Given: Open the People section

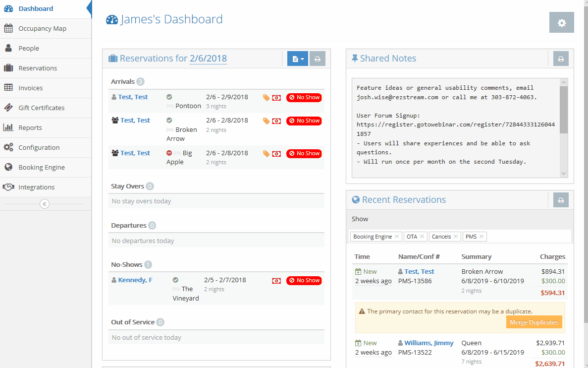Looking at the screenshot, I should coord(46,49).
